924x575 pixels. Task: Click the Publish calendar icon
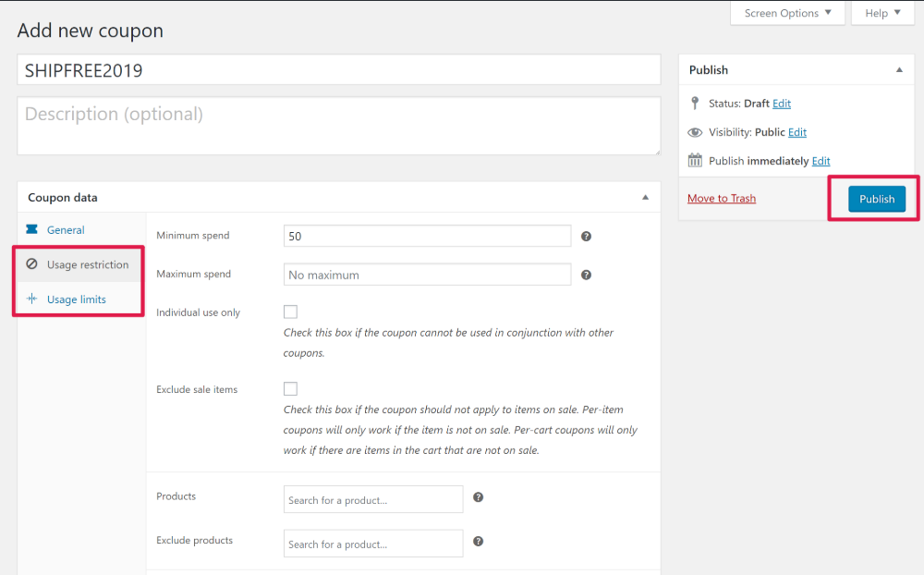(x=695, y=161)
